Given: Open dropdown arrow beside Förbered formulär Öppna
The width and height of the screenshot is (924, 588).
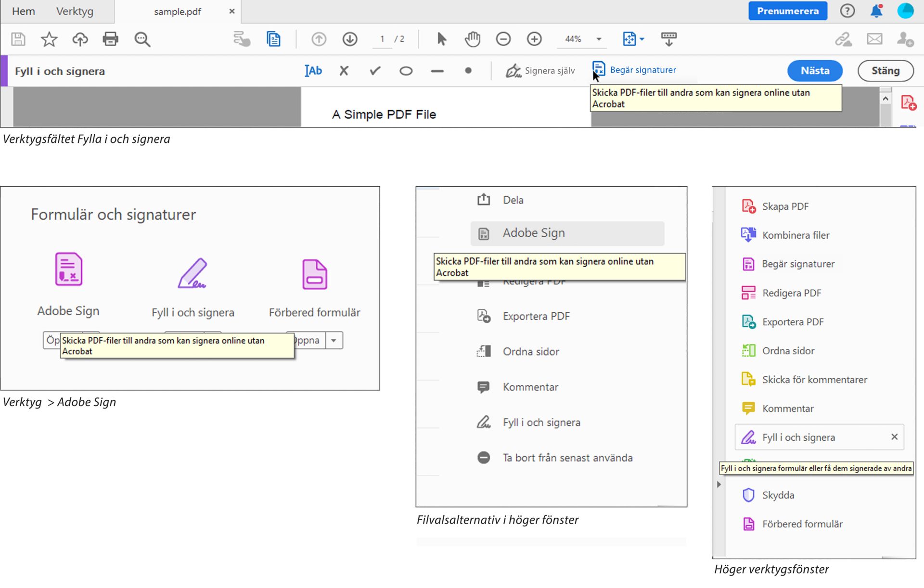Looking at the screenshot, I should point(334,340).
